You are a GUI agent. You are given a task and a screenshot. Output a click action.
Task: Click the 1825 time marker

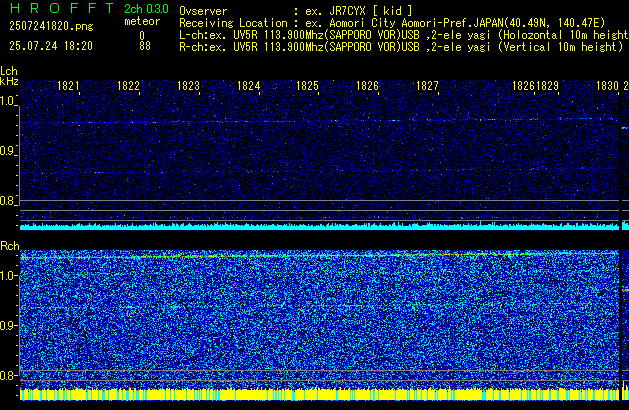coord(307,86)
